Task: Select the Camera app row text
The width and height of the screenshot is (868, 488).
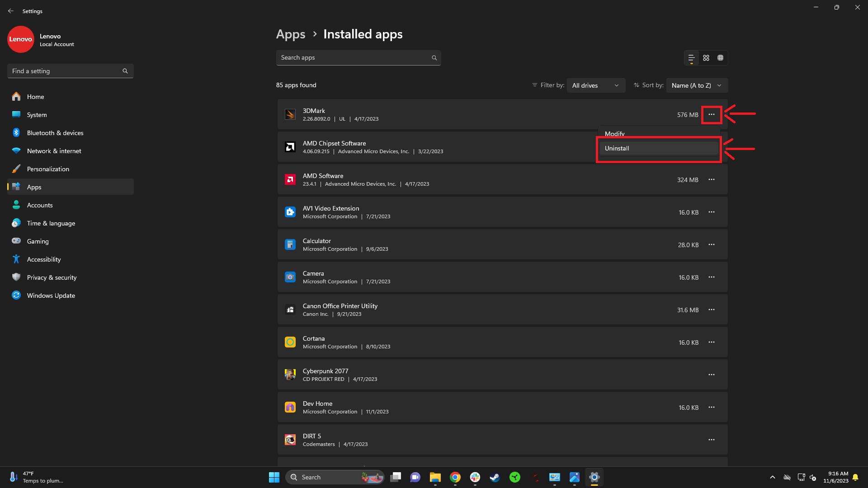Action: click(313, 273)
